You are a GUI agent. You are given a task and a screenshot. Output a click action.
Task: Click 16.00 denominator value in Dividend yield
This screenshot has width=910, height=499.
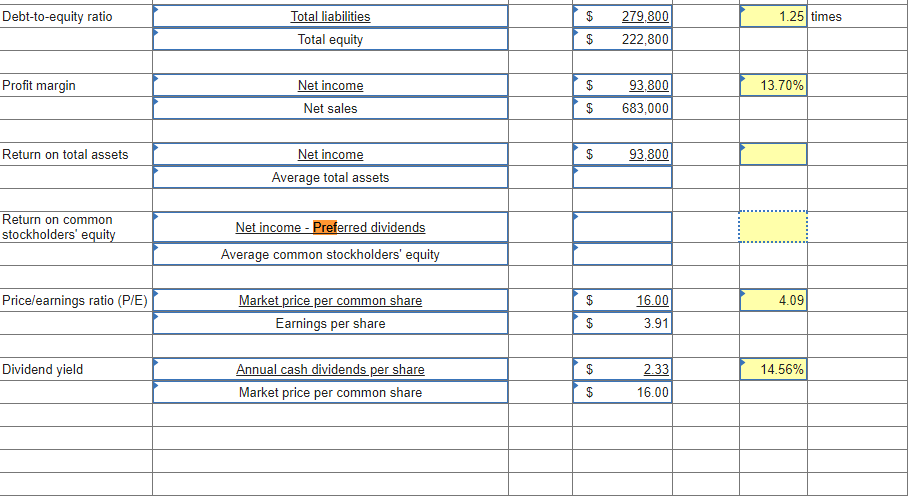622,392
